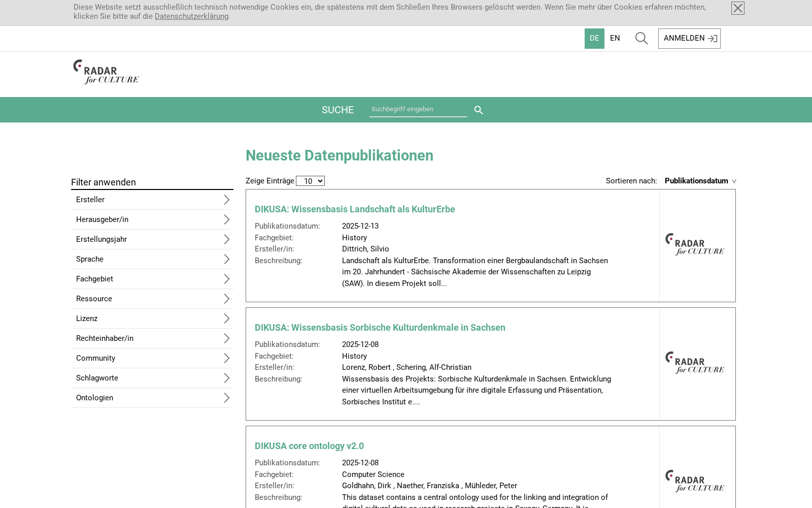Viewport: 812px width, 508px height.
Task: Open search via header magnifier icon
Action: click(641, 39)
